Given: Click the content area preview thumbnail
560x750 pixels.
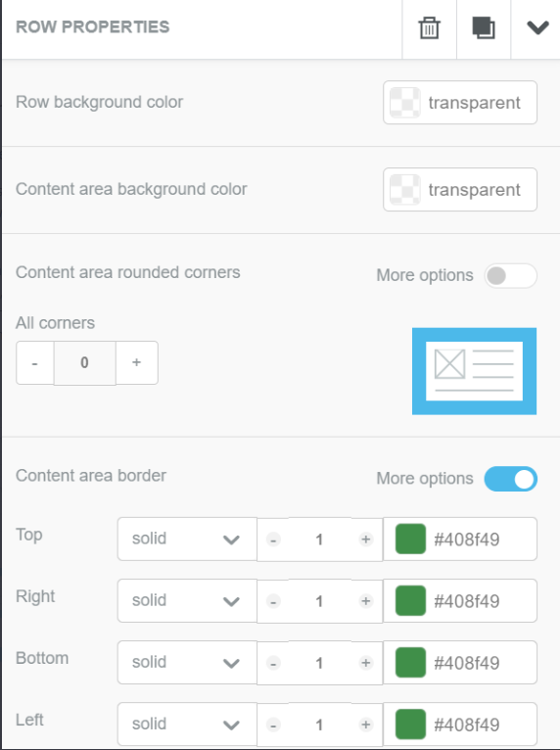Looking at the screenshot, I should 474,371.
